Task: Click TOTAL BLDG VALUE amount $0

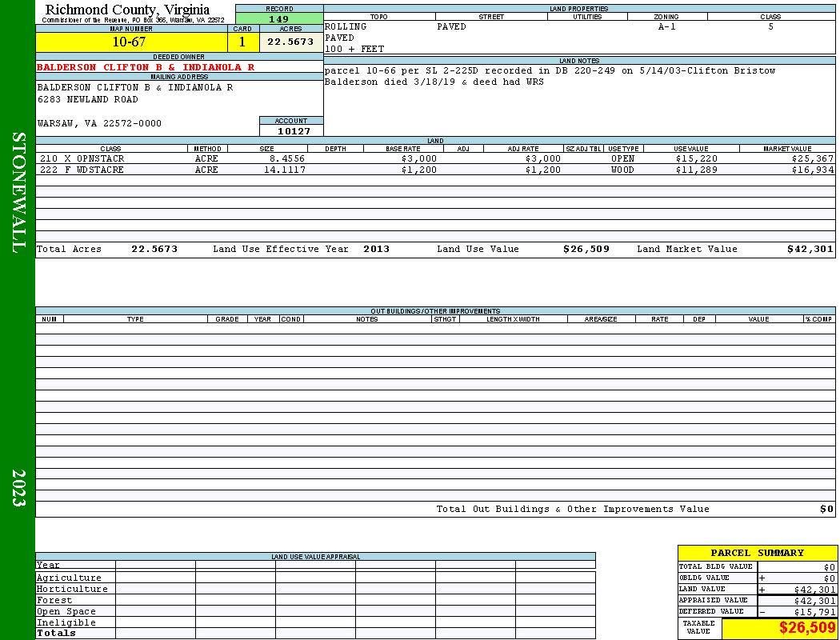Action: click(830, 567)
